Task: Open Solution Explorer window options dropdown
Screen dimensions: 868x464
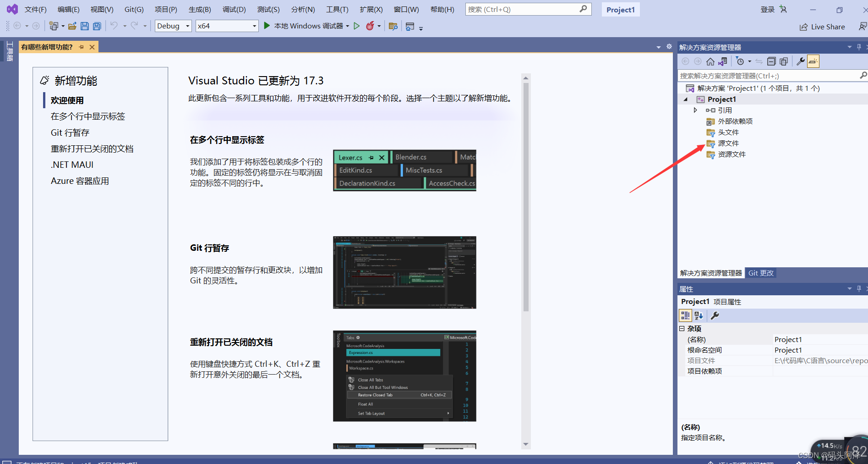Action: point(850,47)
